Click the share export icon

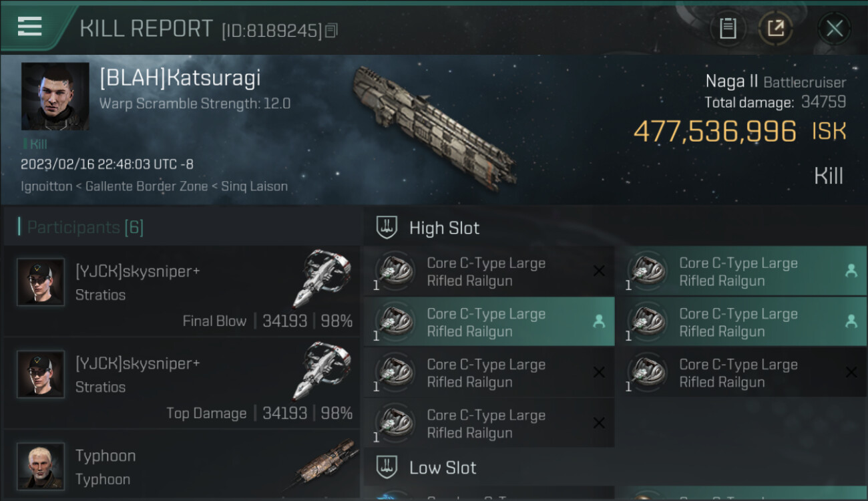click(775, 29)
